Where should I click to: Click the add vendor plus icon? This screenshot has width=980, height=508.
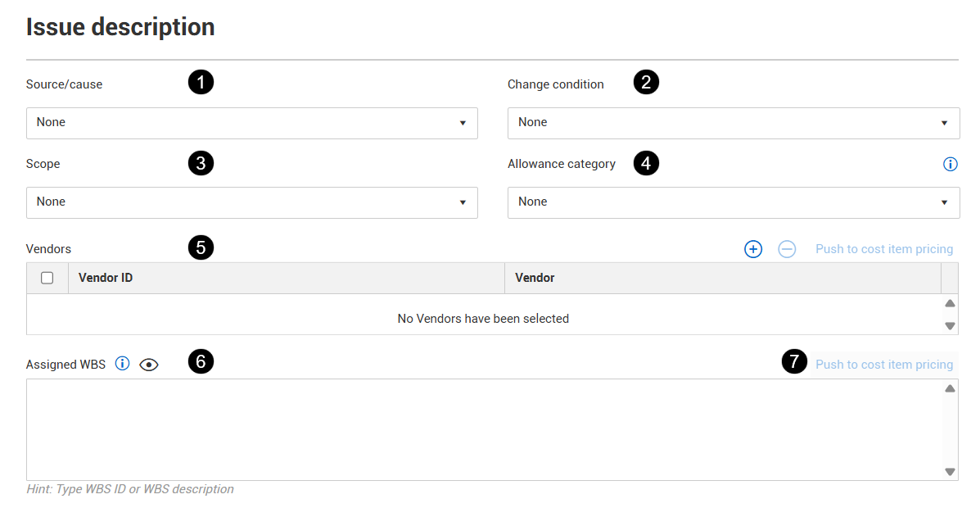click(x=753, y=249)
